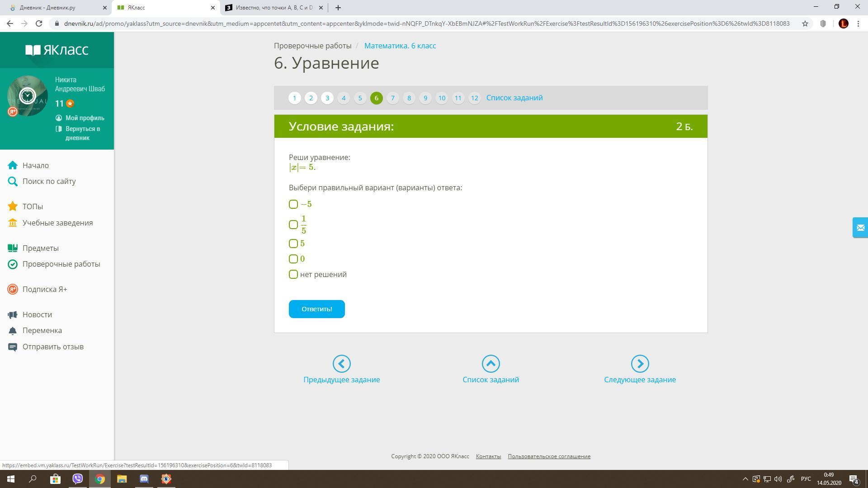The width and height of the screenshot is (868, 488).
Task: Open the Математика. 6 класс breadcrumb link
Action: 400,46
